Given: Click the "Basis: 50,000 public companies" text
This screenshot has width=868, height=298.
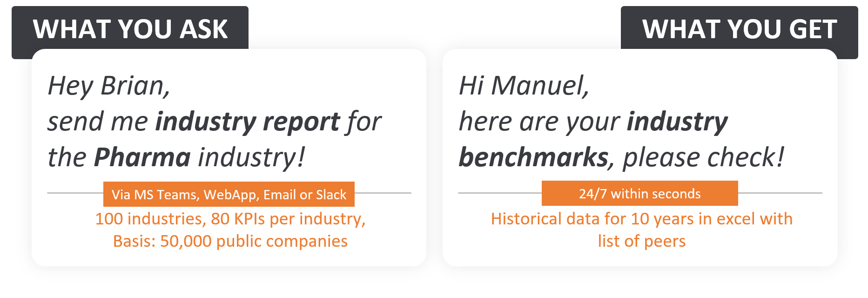Looking at the screenshot, I should [x=230, y=241].
